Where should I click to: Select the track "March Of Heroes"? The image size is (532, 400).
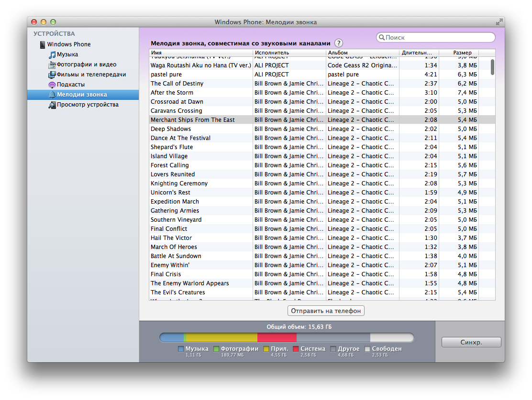[322, 247]
